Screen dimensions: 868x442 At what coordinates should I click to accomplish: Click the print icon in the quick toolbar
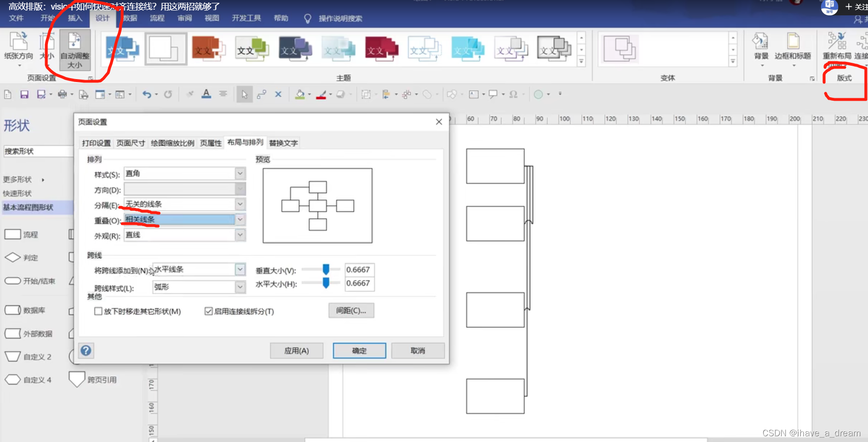pos(62,94)
